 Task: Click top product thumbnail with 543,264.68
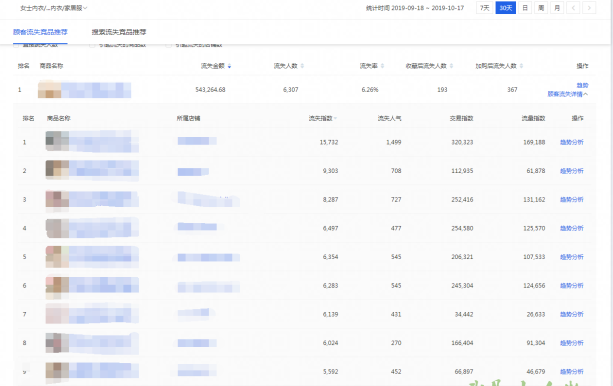(49, 90)
